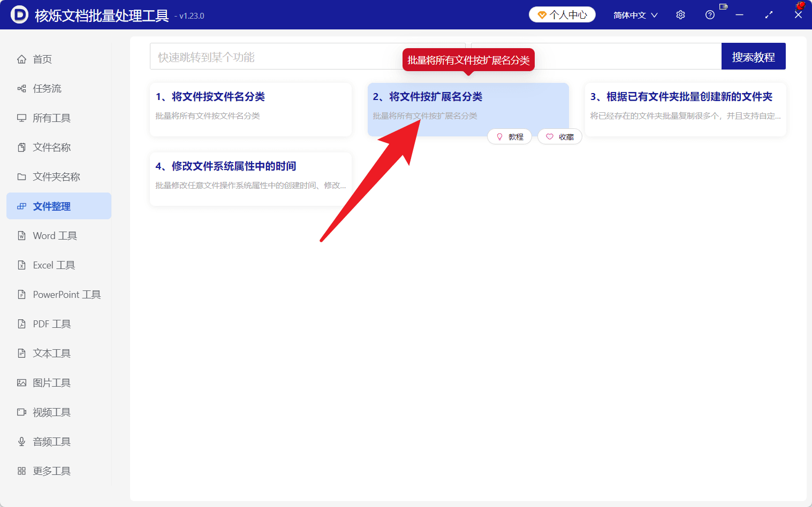Click the tutorial search input field
The width and height of the screenshot is (812, 507).
pos(596,56)
